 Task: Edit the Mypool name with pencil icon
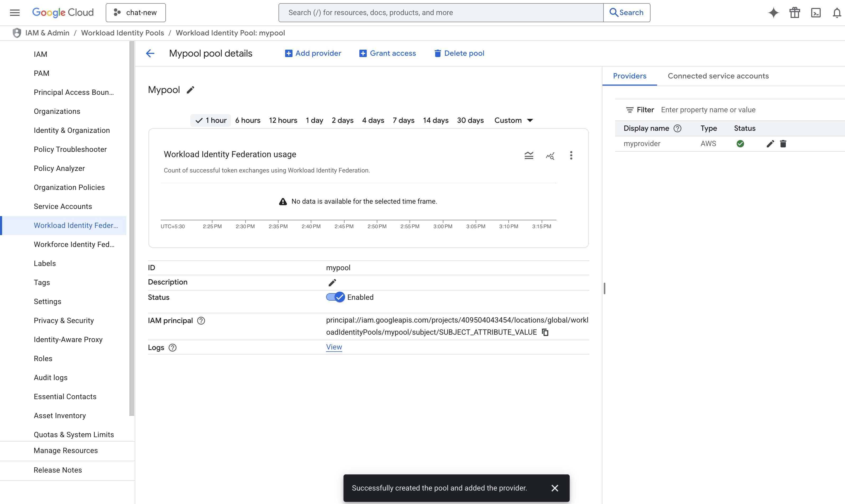click(191, 90)
